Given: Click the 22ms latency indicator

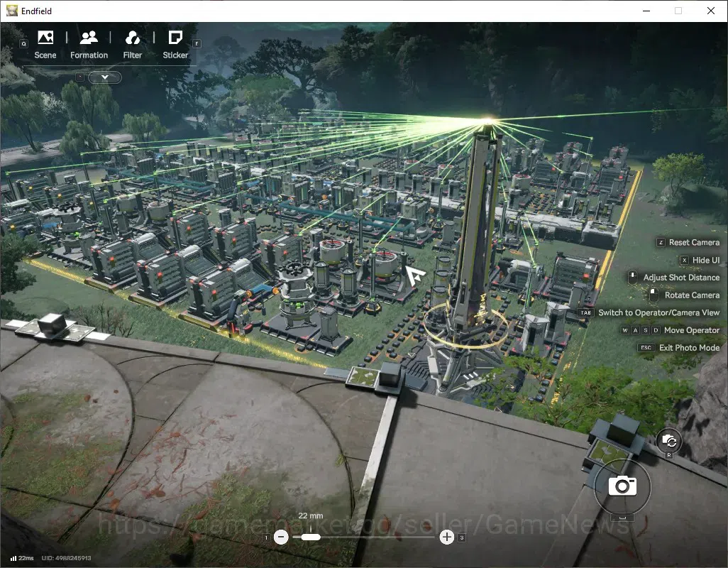Looking at the screenshot, I should coord(22,558).
